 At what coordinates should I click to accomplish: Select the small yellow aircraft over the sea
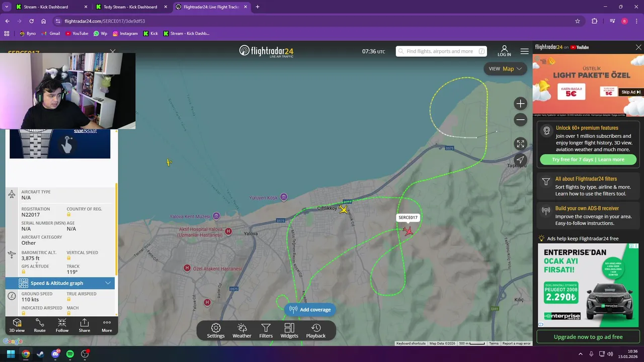[x=169, y=162]
